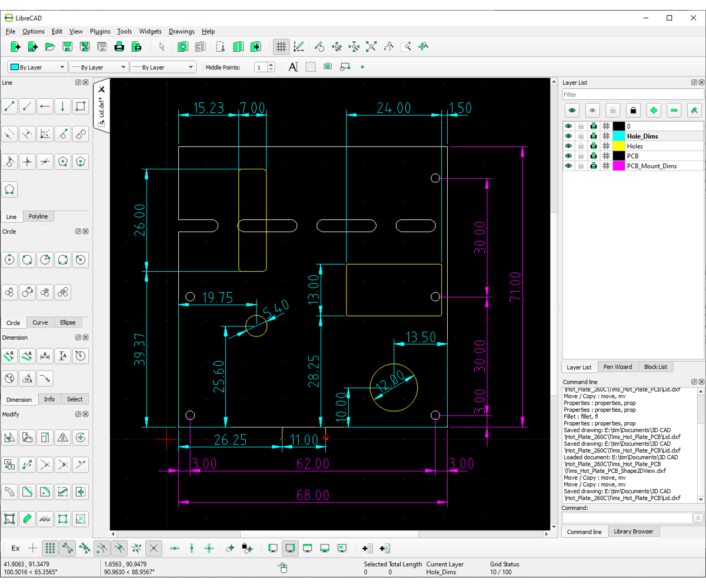Select the two-point Line tool
The width and height of the screenshot is (706, 588).
point(9,106)
